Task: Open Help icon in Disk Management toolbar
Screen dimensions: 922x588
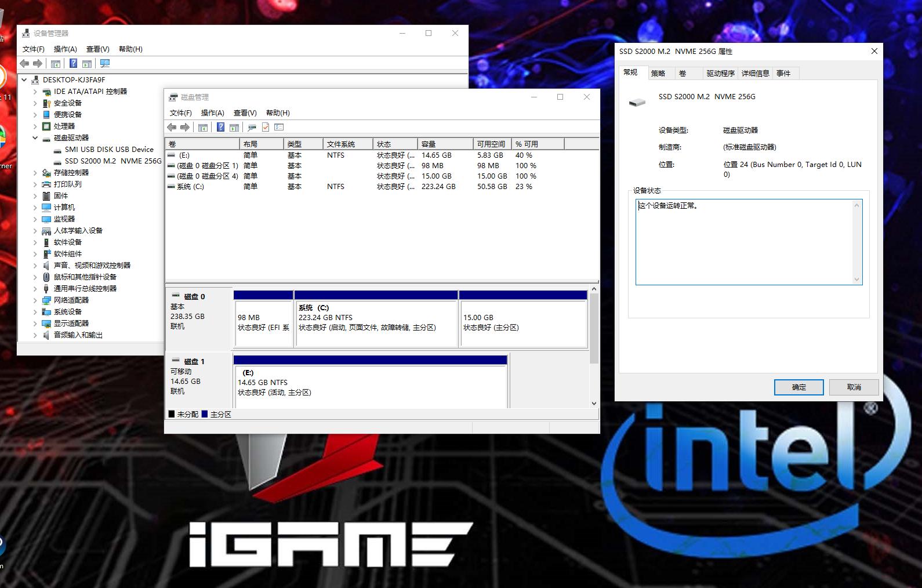Action: pos(220,127)
